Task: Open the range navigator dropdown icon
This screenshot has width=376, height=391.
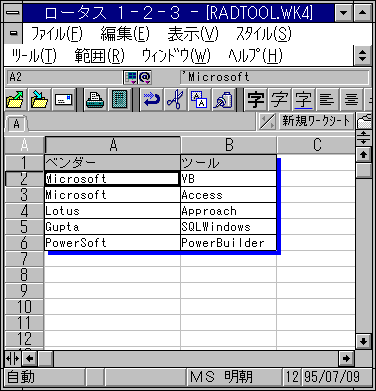Action: click(x=130, y=78)
